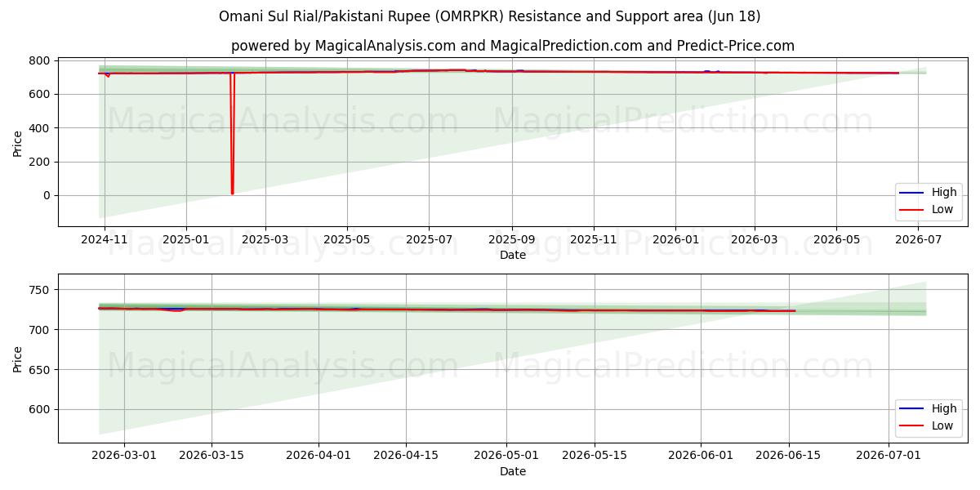This screenshot has height=490, width=980.
Task: Click the 2026-01 date tick label
Action: (x=675, y=240)
